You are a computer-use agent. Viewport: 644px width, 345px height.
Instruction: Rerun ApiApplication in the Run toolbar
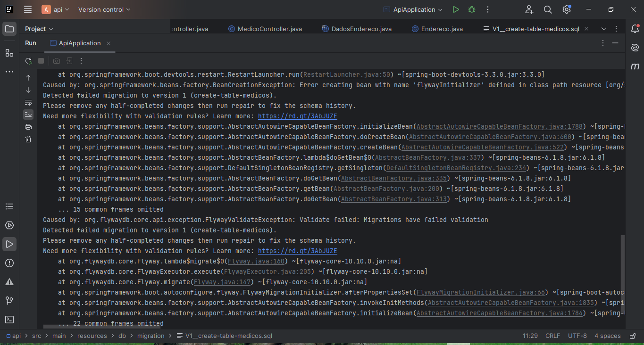coord(29,61)
